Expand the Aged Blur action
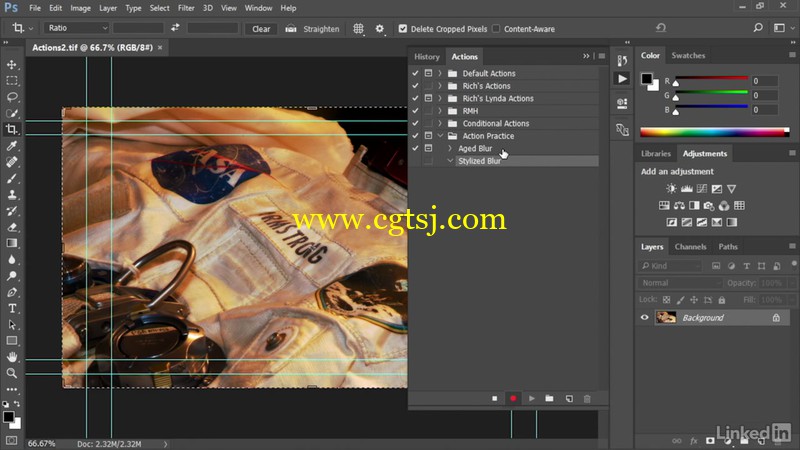This screenshot has width=800, height=450. tap(449, 148)
